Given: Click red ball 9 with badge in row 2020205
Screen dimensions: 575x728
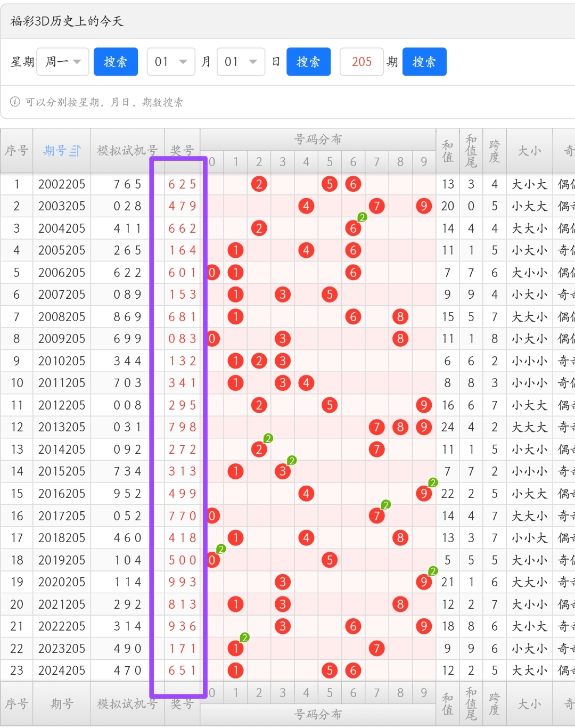Looking at the screenshot, I should pos(423,582).
